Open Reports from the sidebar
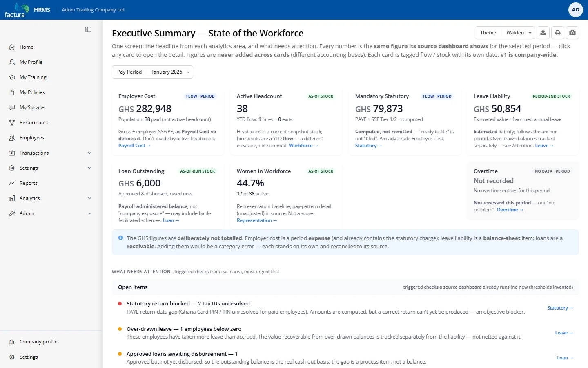 click(x=29, y=183)
